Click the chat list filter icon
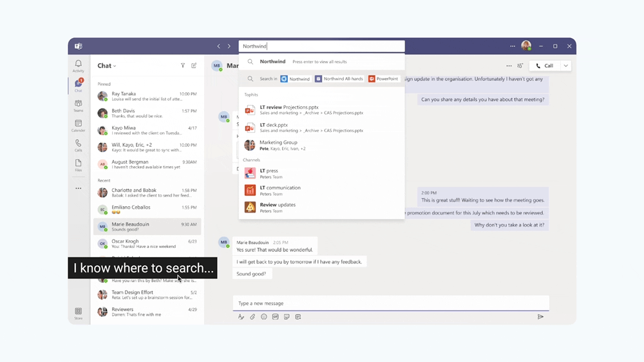Image resolution: width=644 pixels, height=362 pixels. (183, 65)
